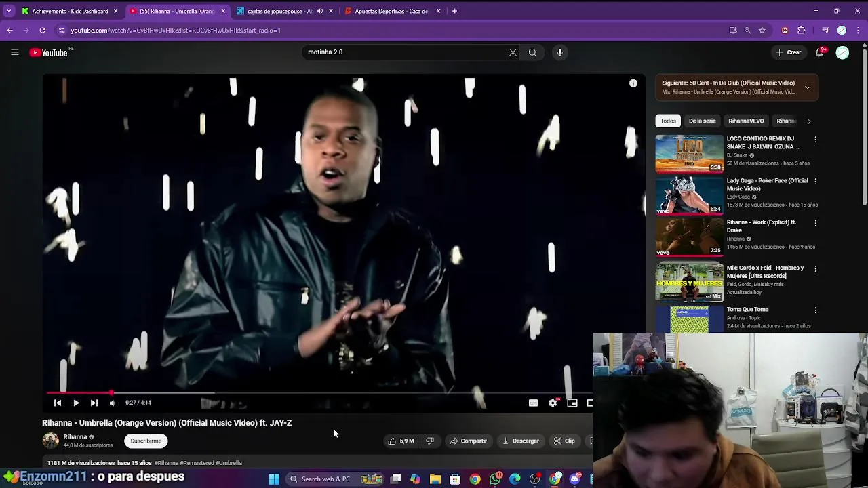Show more filter chips with right arrow
868x488 pixels.
coord(808,121)
